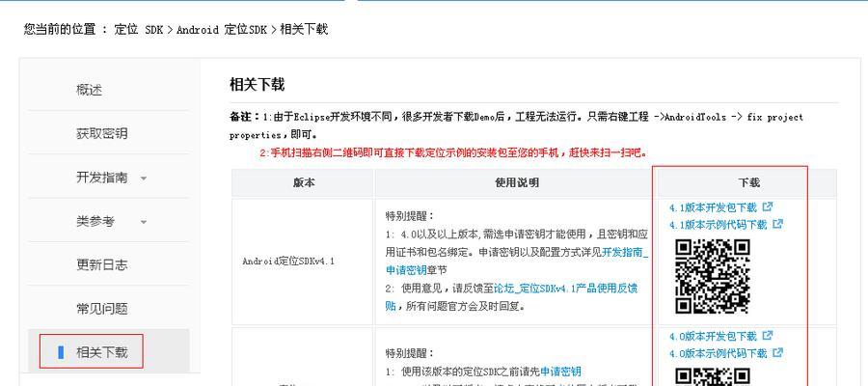Click the 申请密钥 link in 4.0 notes

coord(560,372)
